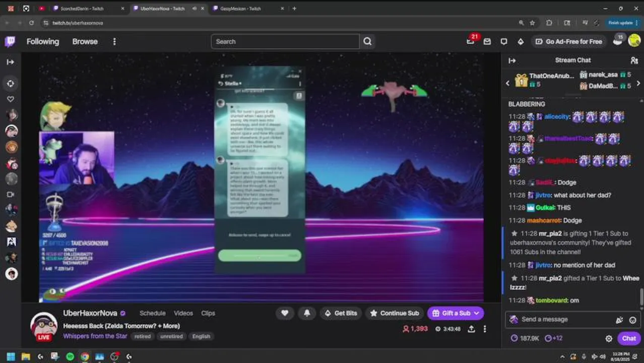Image resolution: width=644 pixels, height=363 pixels.
Task: Open the channel Videos tab
Action: point(183,313)
